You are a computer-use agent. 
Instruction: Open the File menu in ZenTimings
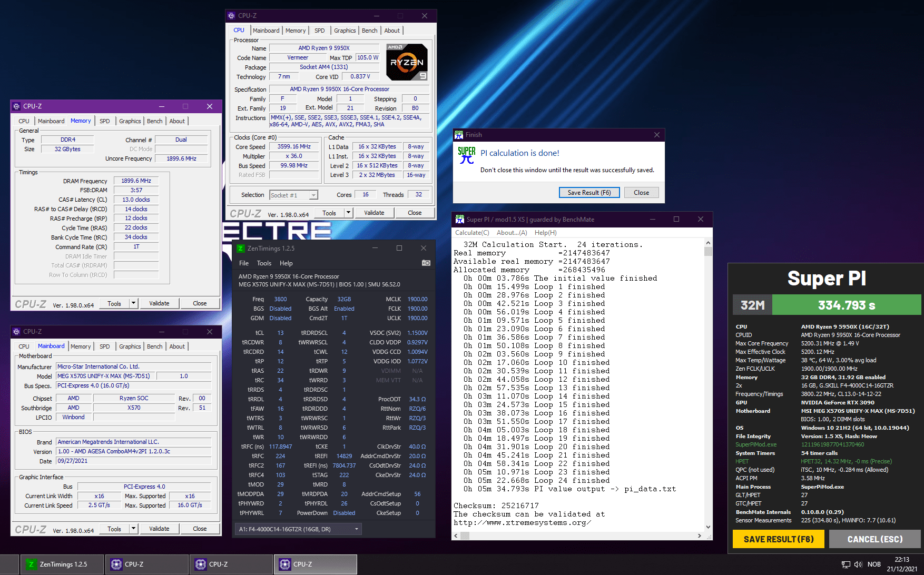pyautogui.click(x=244, y=263)
